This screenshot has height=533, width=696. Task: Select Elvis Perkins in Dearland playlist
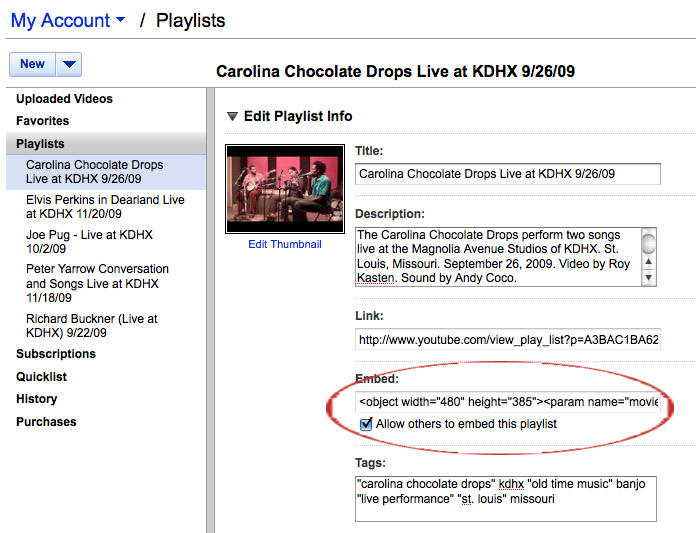(105, 207)
